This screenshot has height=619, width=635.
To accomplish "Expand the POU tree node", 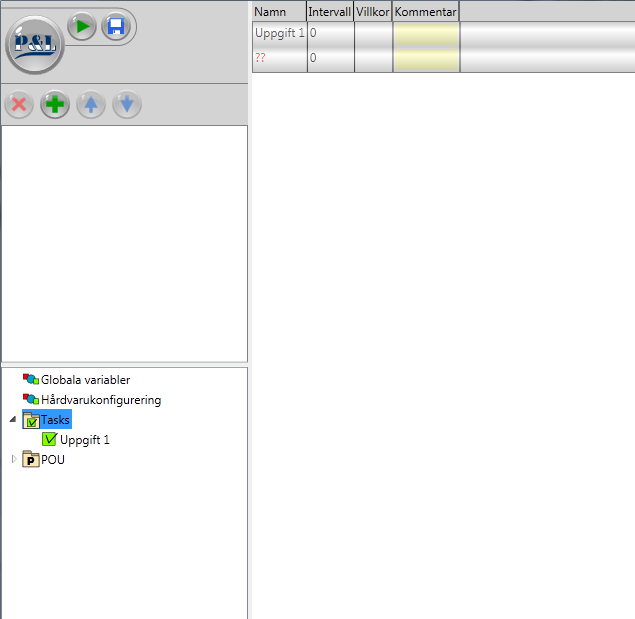I will coord(14,459).
